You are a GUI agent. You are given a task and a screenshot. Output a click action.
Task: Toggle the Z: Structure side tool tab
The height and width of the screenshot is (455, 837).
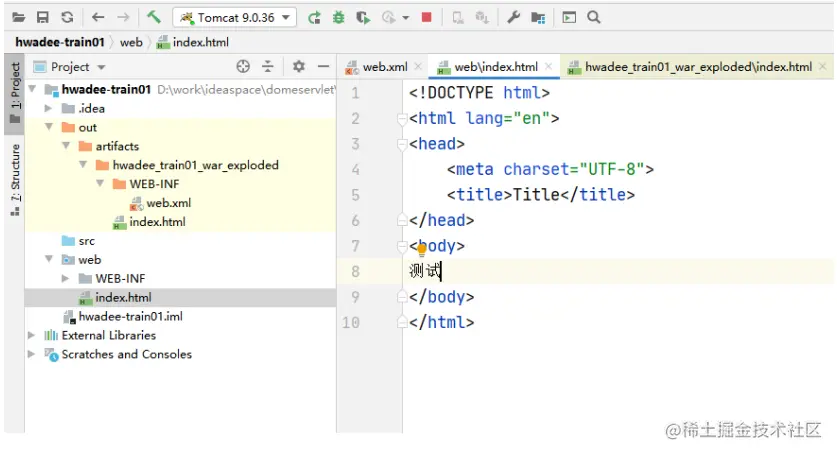coord(15,179)
